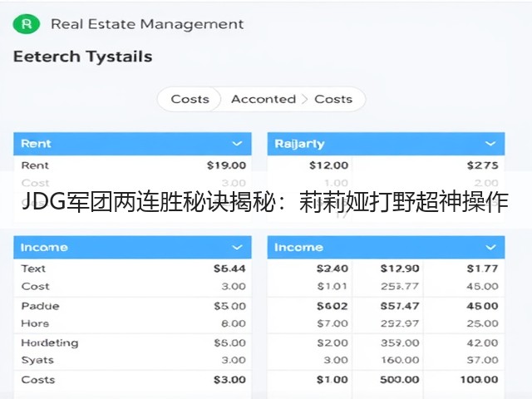Click the Real Estate Management title

pyautogui.click(x=147, y=24)
